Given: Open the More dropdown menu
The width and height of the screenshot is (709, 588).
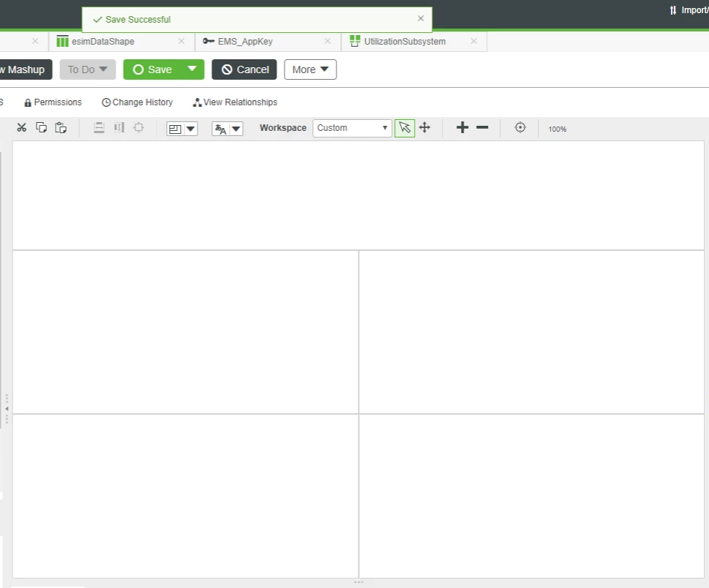Looking at the screenshot, I should pyautogui.click(x=310, y=69).
